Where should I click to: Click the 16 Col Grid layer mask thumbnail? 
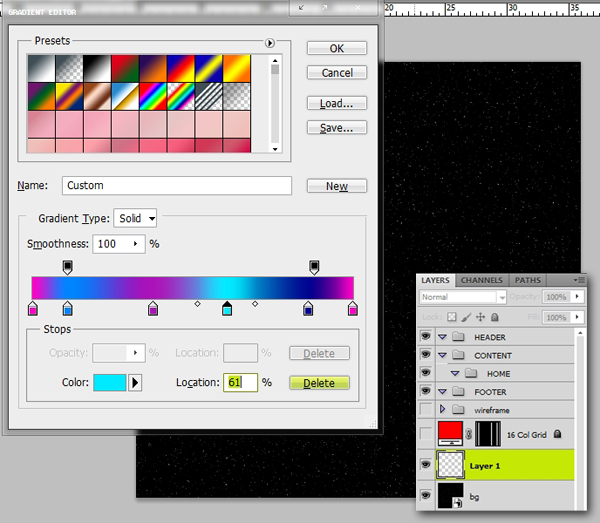pos(488,433)
